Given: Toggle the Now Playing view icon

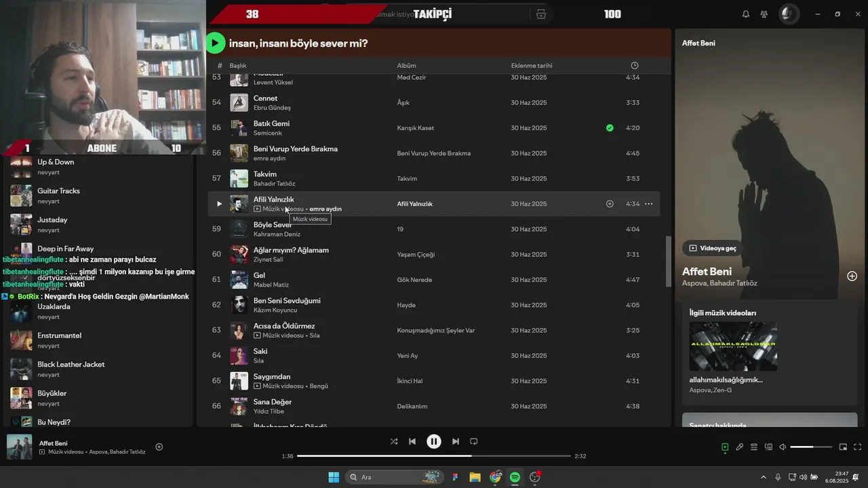Looking at the screenshot, I should (725, 447).
